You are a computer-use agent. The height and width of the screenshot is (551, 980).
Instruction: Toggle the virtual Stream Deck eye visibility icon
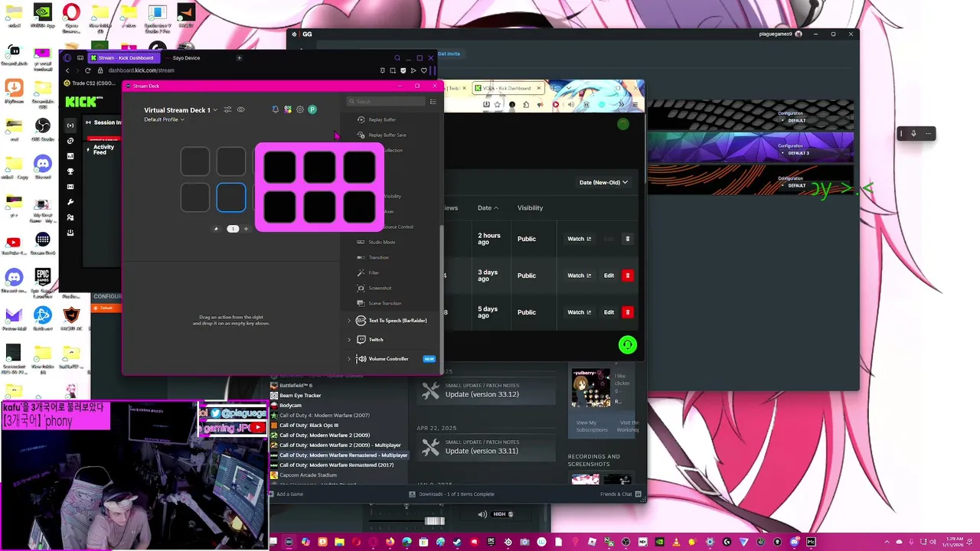point(240,109)
